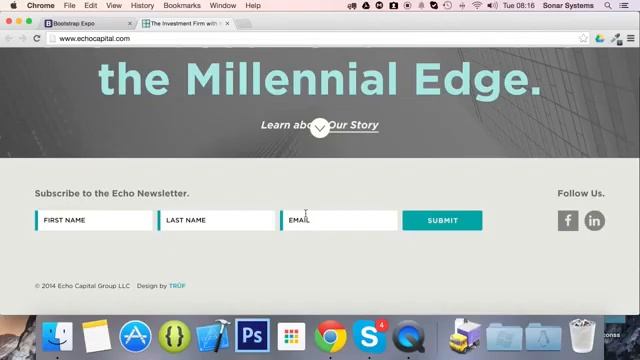Click the Submit newsletter button

click(x=442, y=220)
